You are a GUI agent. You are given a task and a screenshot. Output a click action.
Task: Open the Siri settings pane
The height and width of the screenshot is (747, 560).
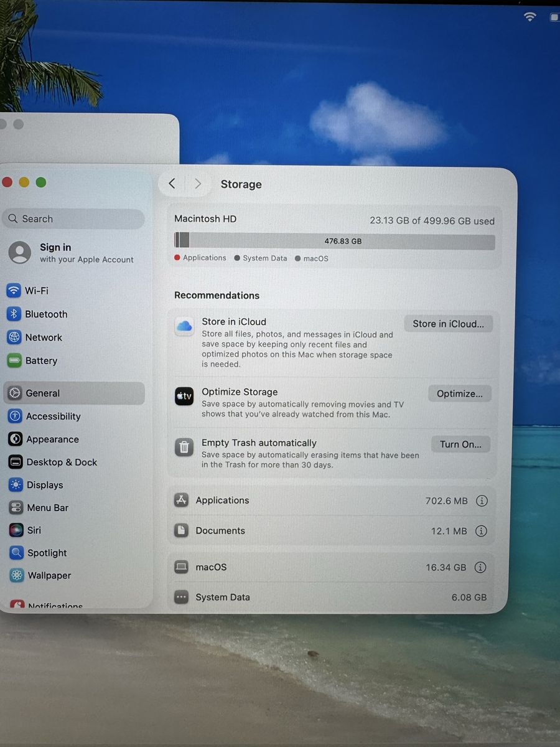[x=34, y=530]
